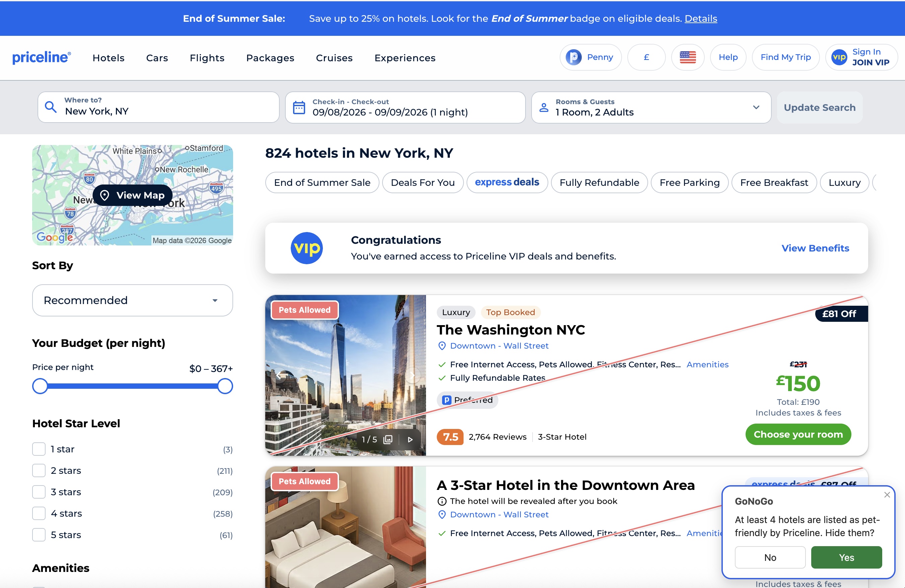The image size is (905, 588).
Task: Enable the 3 stars filter
Action: 39,492
